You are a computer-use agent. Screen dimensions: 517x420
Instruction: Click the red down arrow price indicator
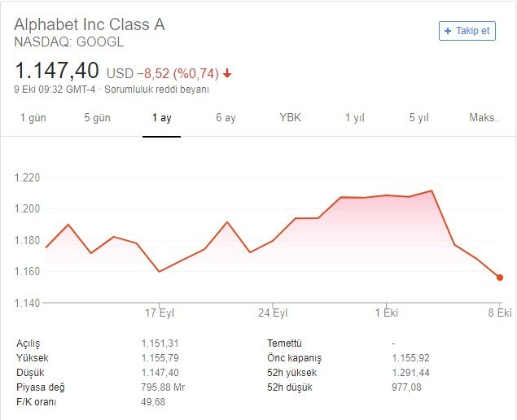click(x=227, y=73)
